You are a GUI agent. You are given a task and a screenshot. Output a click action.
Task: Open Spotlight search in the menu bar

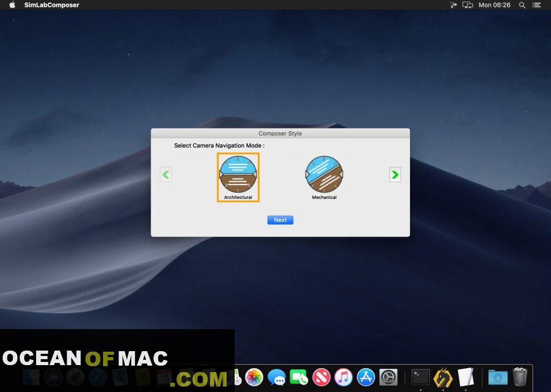click(522, 5)
